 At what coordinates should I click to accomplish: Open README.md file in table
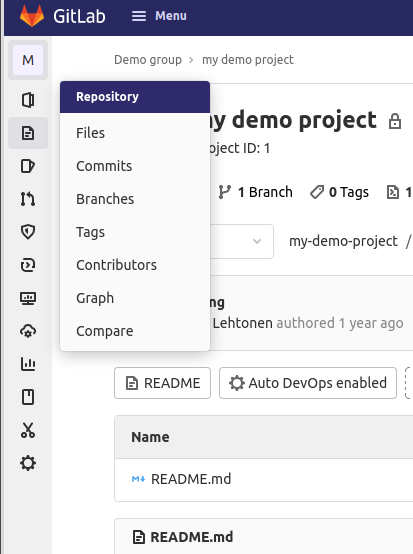[191, 479]
